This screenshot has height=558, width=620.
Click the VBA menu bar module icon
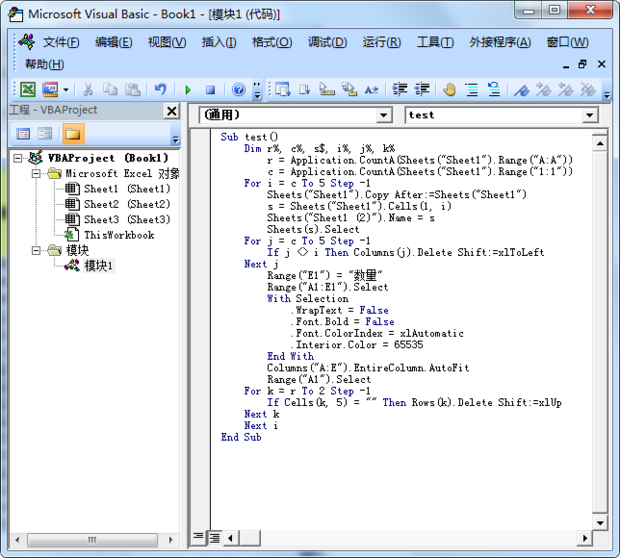[27, 42]
